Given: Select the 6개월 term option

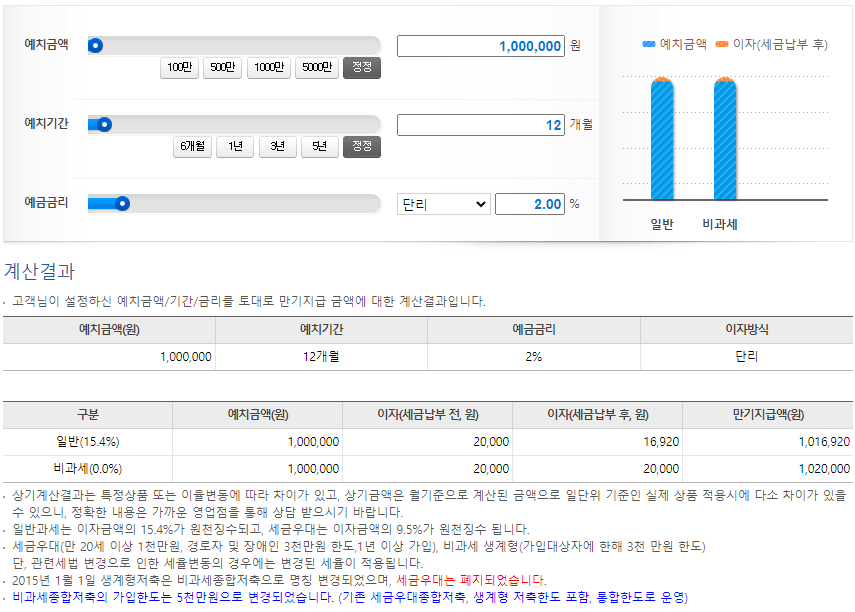Looking at the screenshot, I should 191,143.
